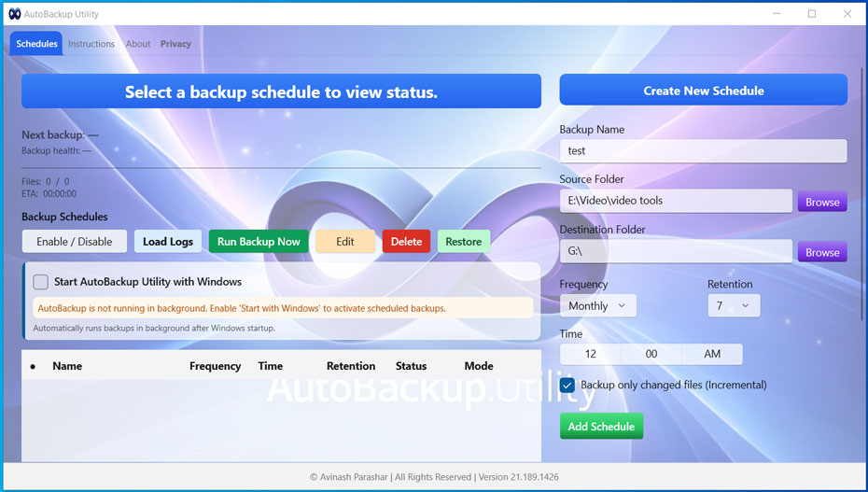Click the Enable / Disable button
Screen dimensions: 868x492
[x=74, y=241]
